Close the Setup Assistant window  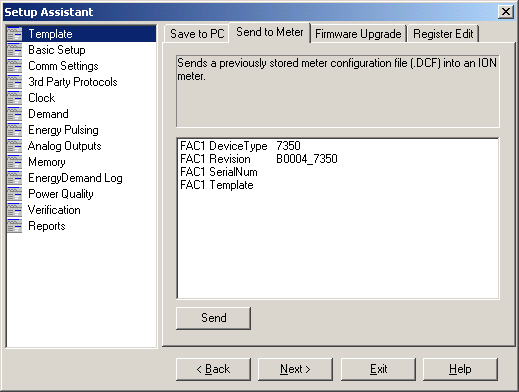pyautogui.click(x=506, y=12)
